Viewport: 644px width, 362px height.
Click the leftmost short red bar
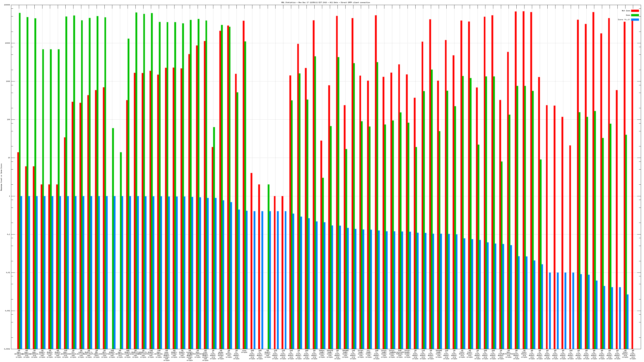click(x=18, y=250)
